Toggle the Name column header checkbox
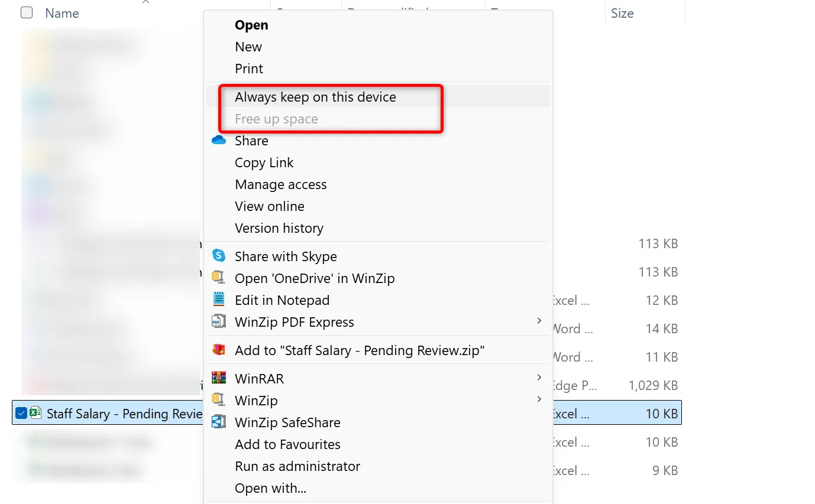Image resolution: width=815 pixels, height=504 pixels. click(x=26, y=12)
